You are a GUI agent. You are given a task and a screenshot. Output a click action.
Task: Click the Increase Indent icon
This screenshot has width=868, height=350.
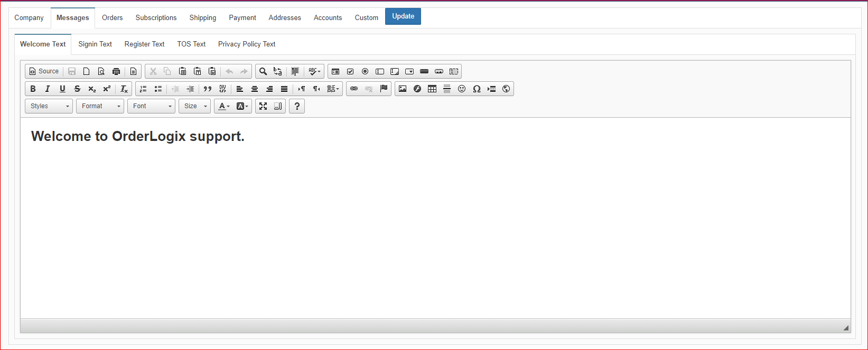click(190, 89)
